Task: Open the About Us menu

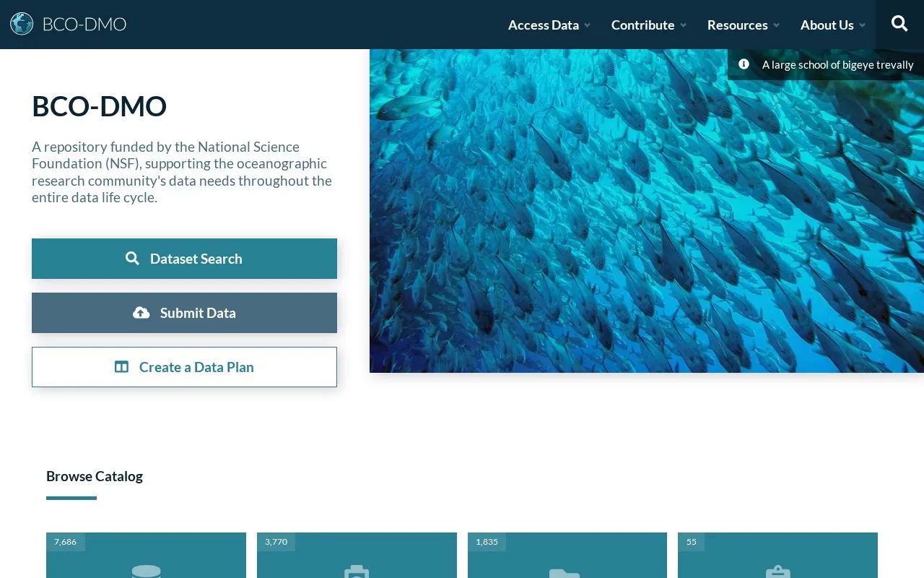Action: [x=827, y=25]
